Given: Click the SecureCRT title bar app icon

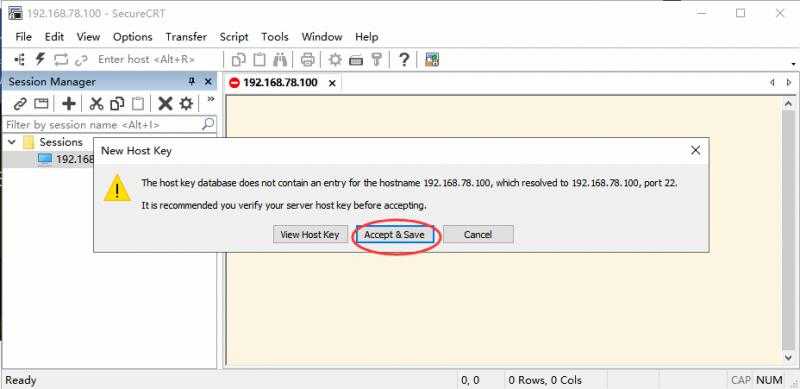Looking at the screenshot, I should click(15, 13).
